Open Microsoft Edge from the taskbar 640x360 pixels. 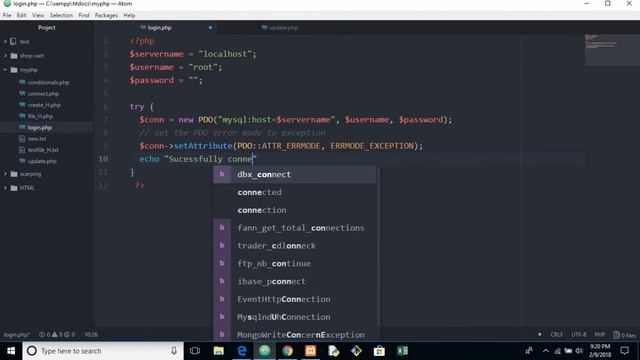[242, 351]
